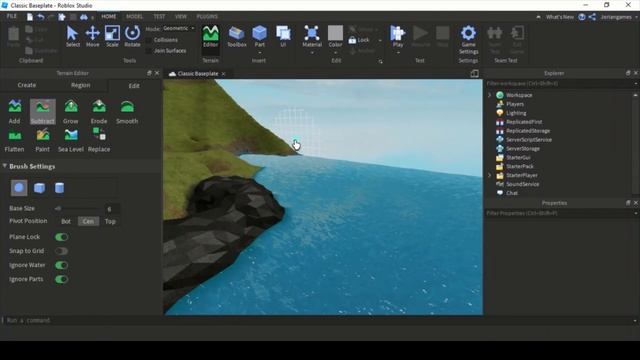Select ServerScriptService in Explorer
Image resolution: width=640 pixels, height=360 pixels.
point(529,140)
